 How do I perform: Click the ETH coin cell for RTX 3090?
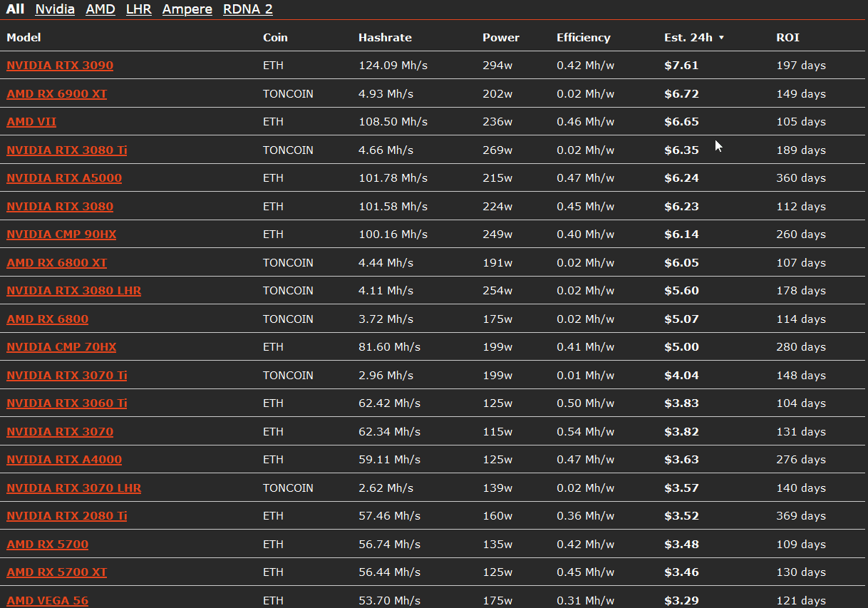[x=273, y=65]
